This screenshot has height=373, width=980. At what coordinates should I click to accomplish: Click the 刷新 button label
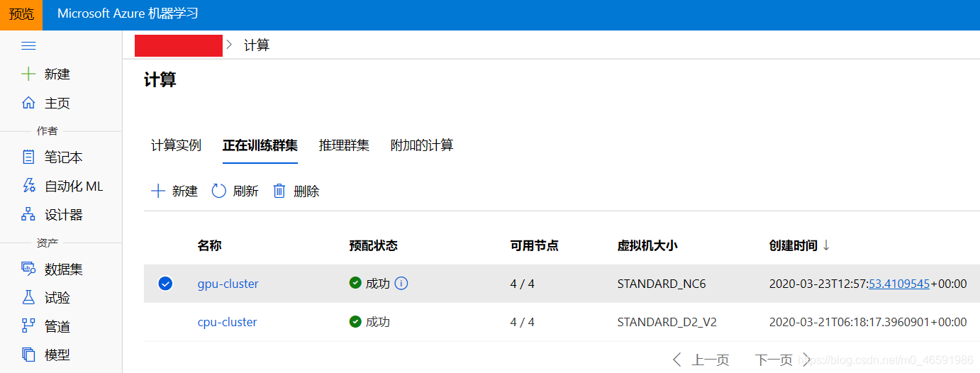pyautogui.click(x=245, y=191)
